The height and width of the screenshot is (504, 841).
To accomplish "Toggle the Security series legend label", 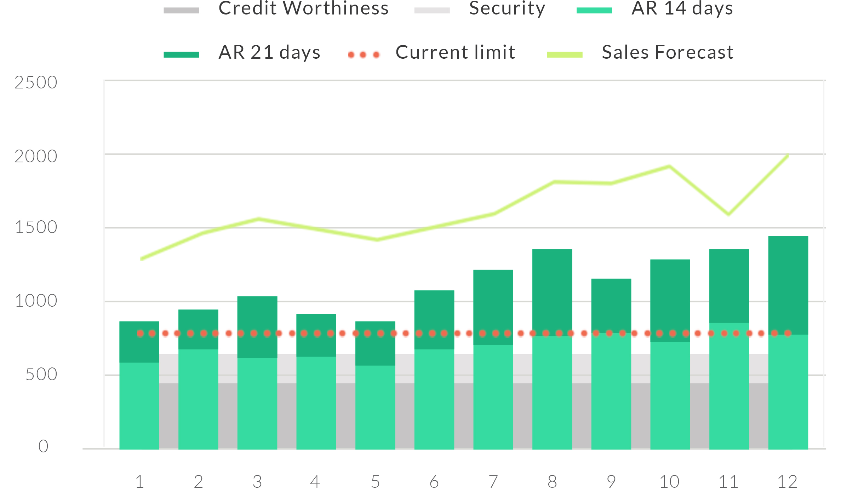I will pyautogui.click(x=507, y=8).
